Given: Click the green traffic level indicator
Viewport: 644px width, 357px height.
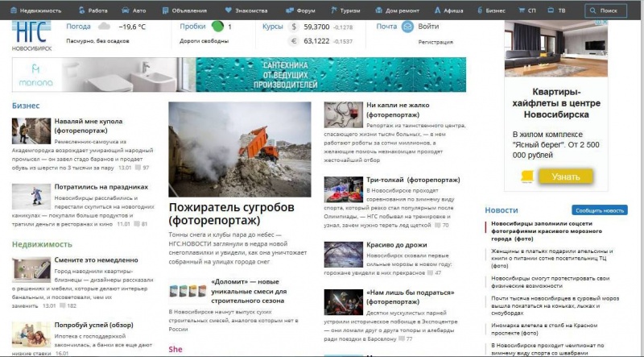Looking at the screenshot, I should pyautogui.click(x=217, y=27).
